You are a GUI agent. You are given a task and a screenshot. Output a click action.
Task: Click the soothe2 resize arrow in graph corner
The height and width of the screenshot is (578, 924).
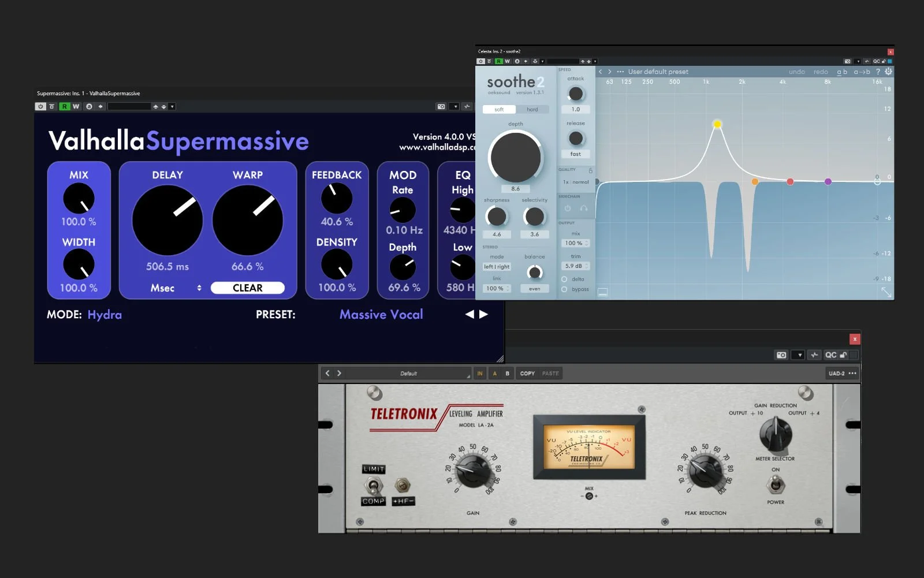coord(886,293)
